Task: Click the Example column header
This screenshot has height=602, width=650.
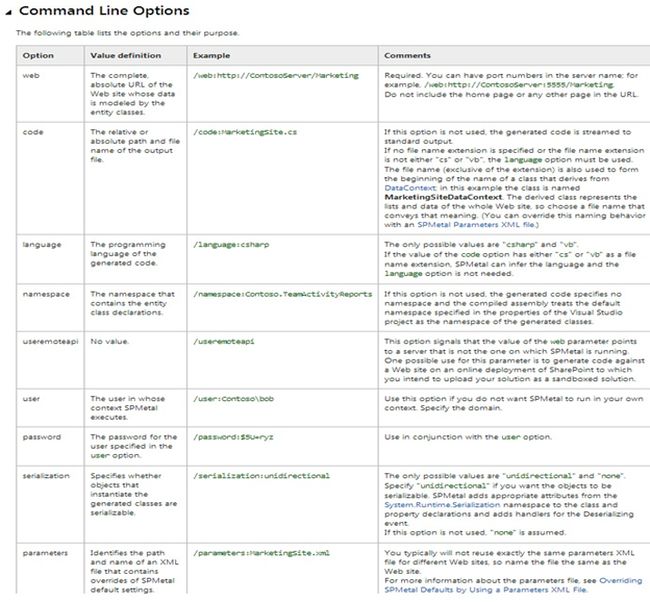Action: pyautogui.click(x=211, y=54)
